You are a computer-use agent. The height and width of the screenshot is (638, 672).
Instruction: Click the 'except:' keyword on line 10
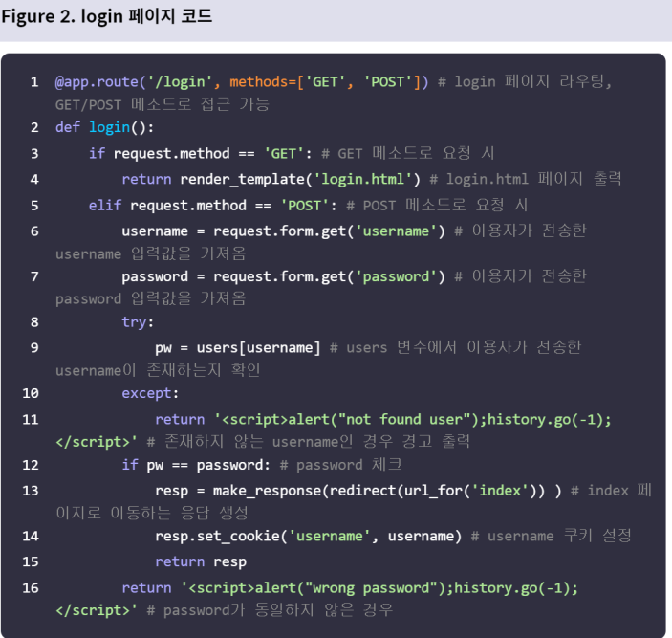coord(150,393)
